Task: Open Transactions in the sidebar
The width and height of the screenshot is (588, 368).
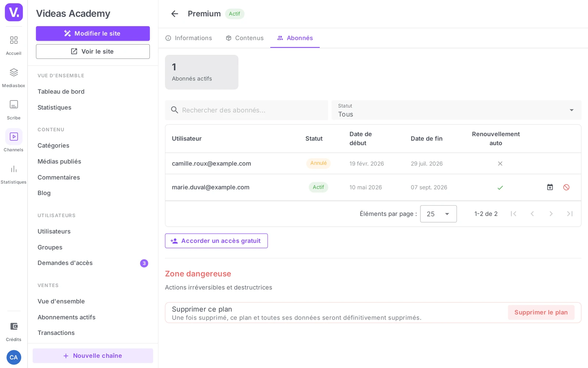Action: [x=56, y=333]
